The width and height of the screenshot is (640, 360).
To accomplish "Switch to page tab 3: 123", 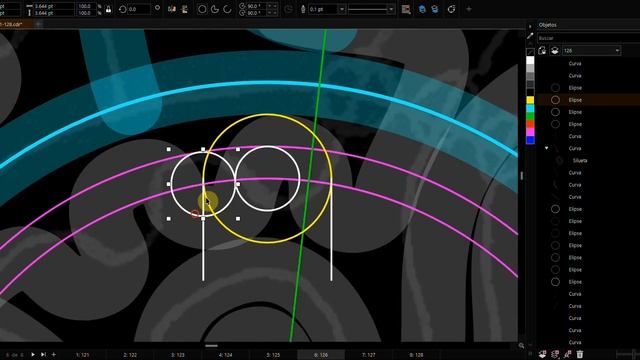I will point(178,355).
